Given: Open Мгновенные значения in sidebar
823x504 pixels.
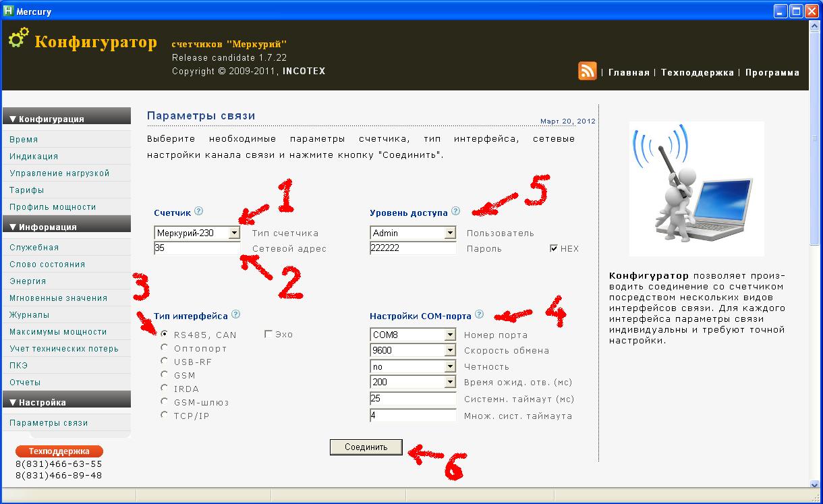Looking at the screenshot, I should [59, 298].
